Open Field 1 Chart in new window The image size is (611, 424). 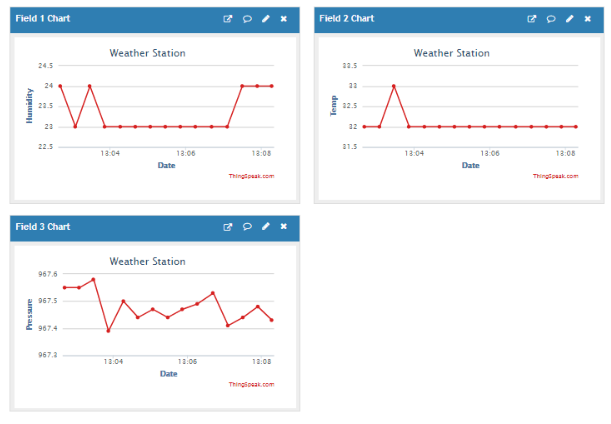click(x=227, y=18)
